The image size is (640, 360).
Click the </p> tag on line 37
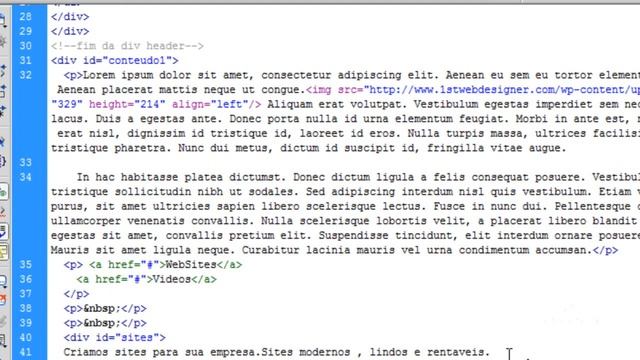(76, 294)
